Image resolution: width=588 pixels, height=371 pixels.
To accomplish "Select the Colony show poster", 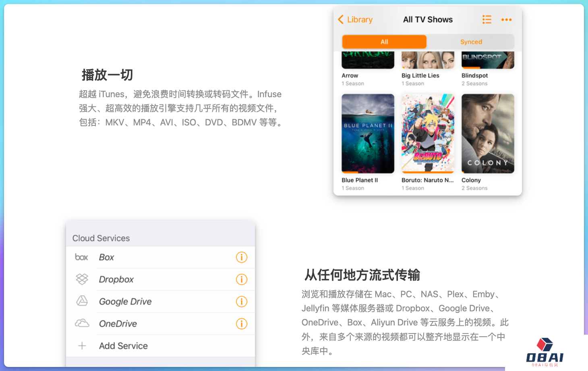I will (488, 133).
